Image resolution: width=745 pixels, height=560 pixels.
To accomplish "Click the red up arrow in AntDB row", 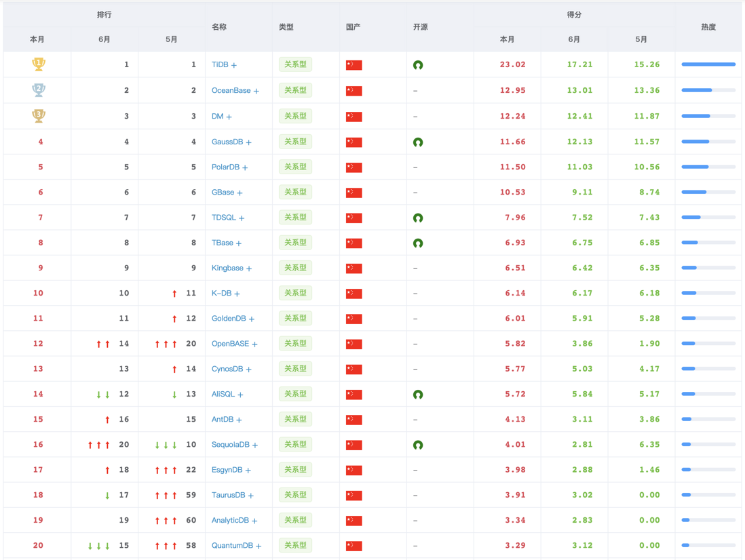I will (x=107, y=420).
